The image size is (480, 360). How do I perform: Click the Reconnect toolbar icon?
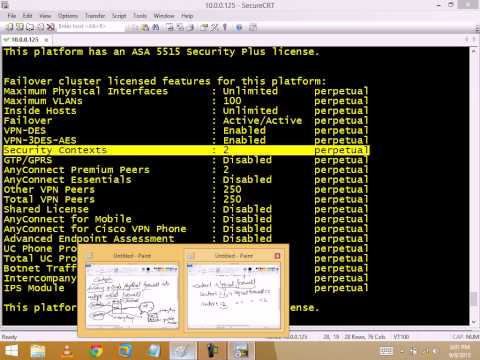point(40,27)
